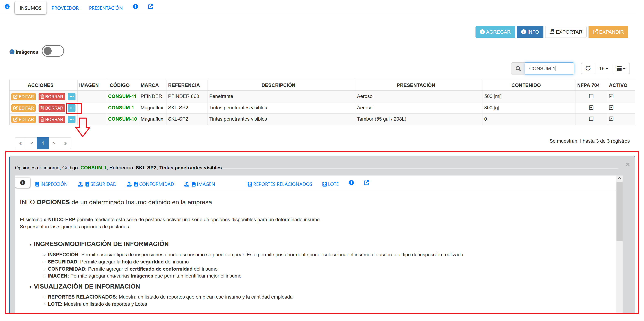Open options ellipsis button for CONSUM-10
This screenshot has height=321, width=644.
click(x=72, y=119)
